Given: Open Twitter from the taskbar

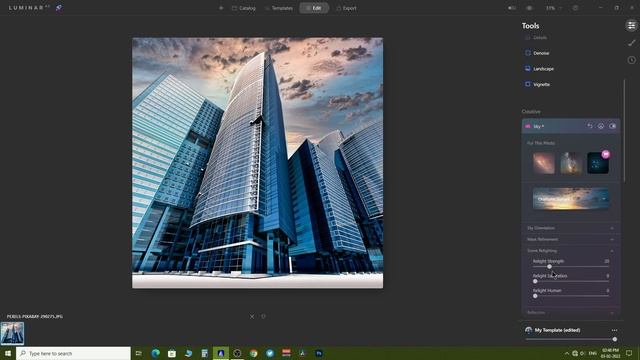Looking at the screenshot, I should 270,353.
